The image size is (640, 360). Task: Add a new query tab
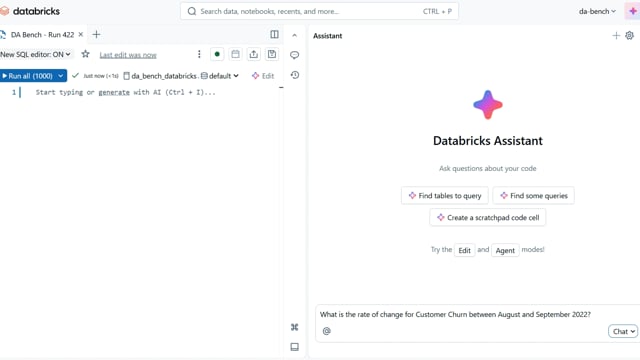[x=96, y=35]
